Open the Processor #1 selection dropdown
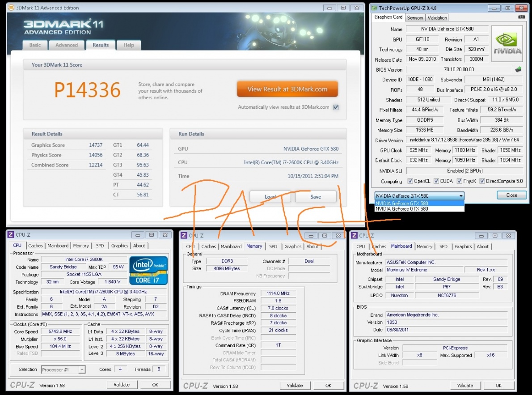The image size is (532, 395). [x=81, y=370]
